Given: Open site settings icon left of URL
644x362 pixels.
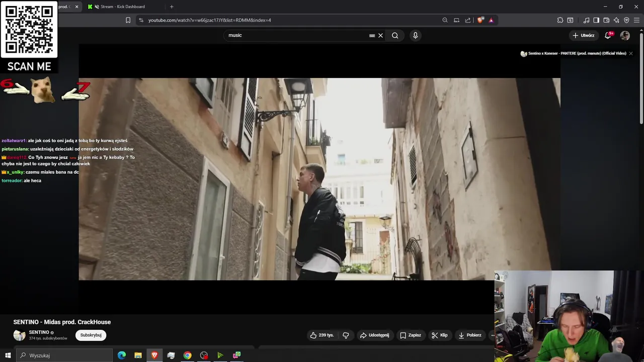Looking at the screenshot, I should [141, 20].
